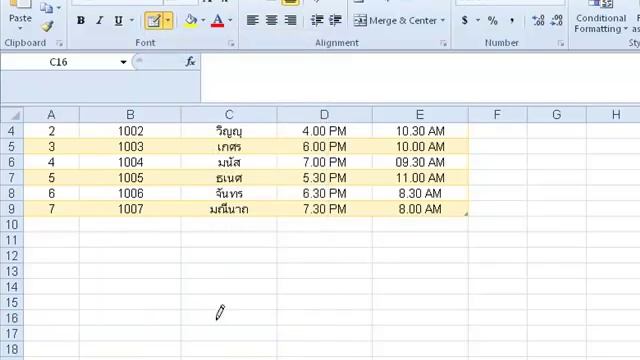This screenshot has width=640, height=360.
Task: Click cell containing จันทร
Action: 229,193
